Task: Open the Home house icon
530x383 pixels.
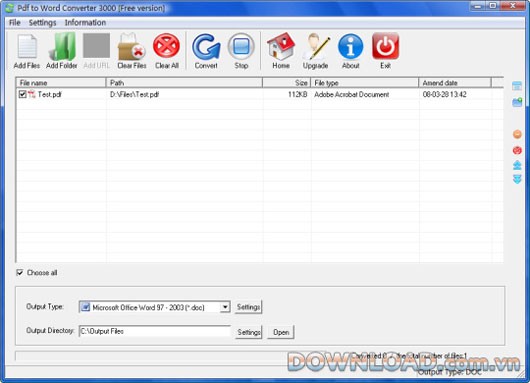Action: [281, 51]
